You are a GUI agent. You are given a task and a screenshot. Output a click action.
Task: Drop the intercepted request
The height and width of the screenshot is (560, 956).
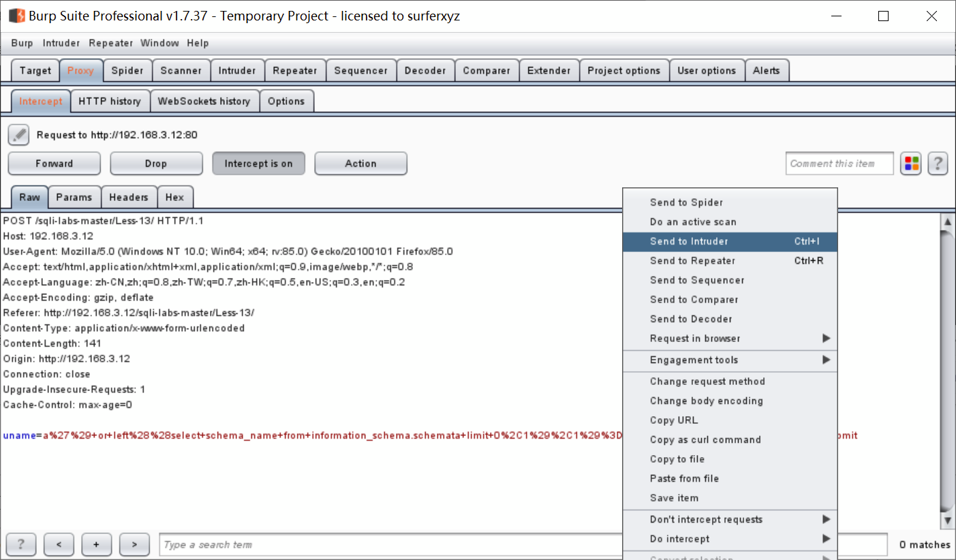coord(156,164)
